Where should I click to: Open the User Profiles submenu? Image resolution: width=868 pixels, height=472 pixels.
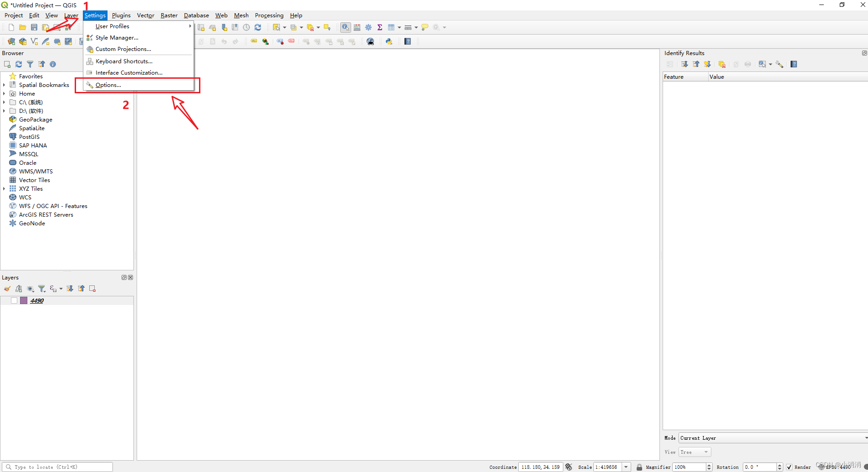tap(139, 26)
